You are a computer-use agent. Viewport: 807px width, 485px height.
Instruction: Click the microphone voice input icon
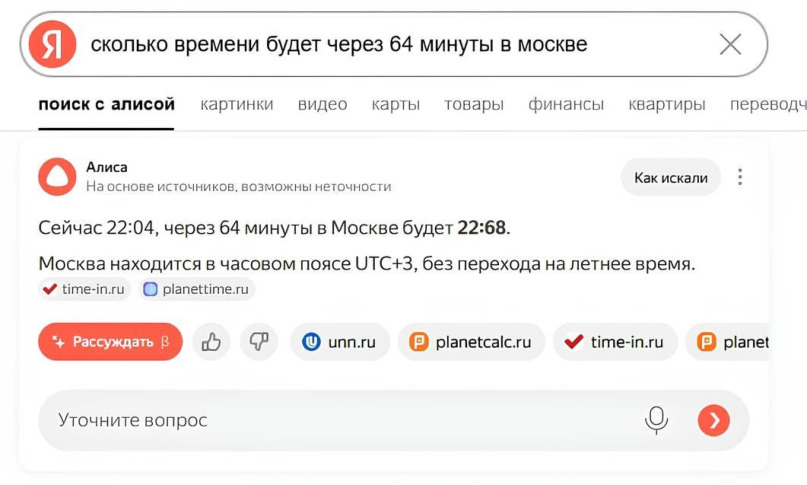click(656, 420)
